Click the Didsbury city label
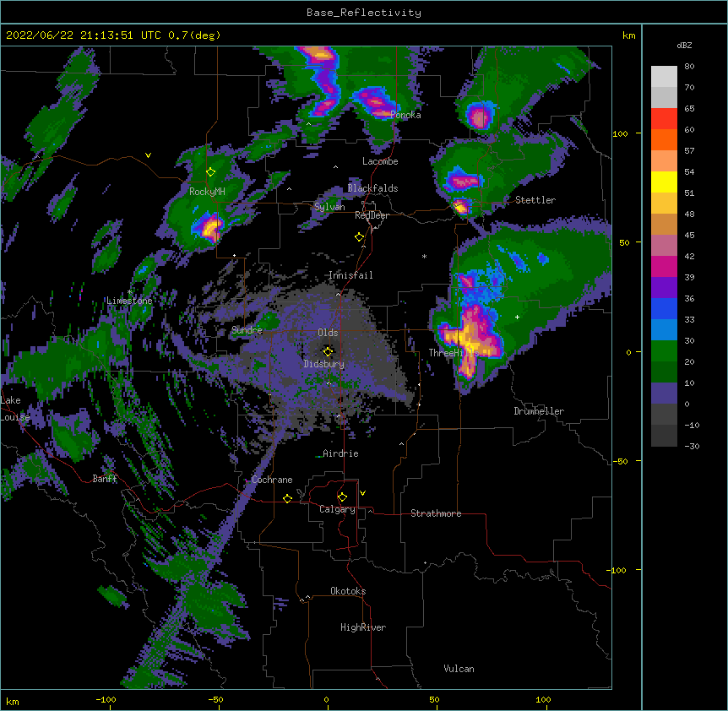The image size is (728, 711). [324, 364]
